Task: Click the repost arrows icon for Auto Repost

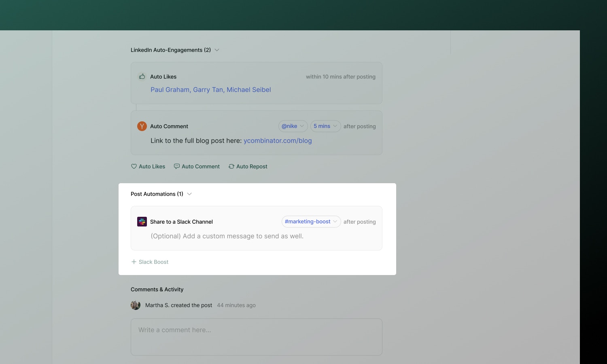Action: pyautogui.click(x=231, y=166)
